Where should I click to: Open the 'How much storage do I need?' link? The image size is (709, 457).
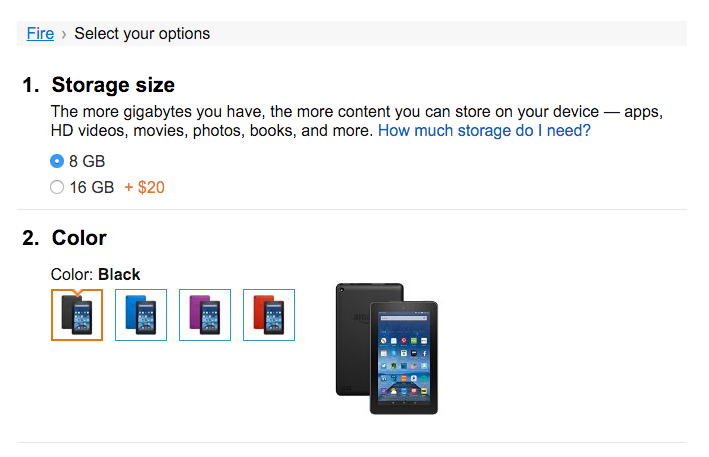[484, 131]
